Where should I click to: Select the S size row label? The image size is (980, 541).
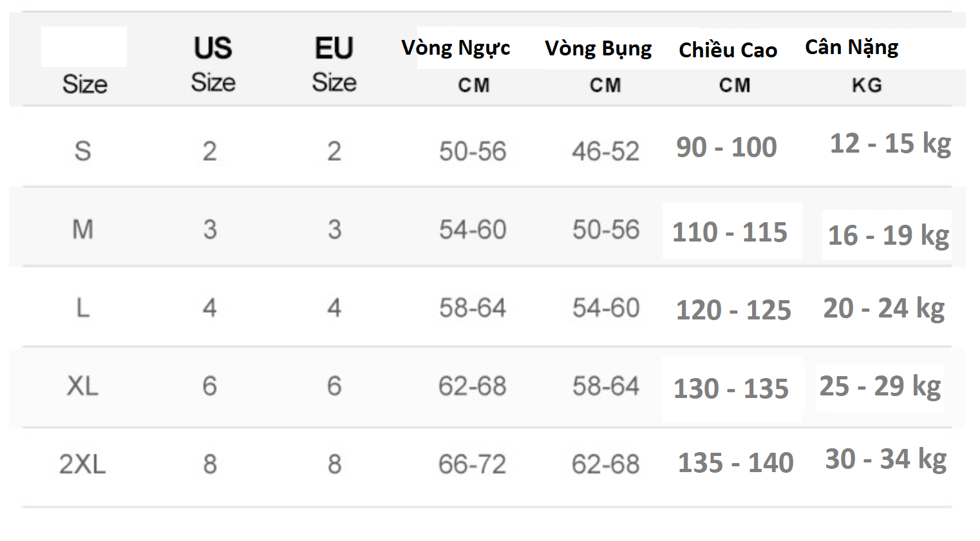click(x=83, y=151)
